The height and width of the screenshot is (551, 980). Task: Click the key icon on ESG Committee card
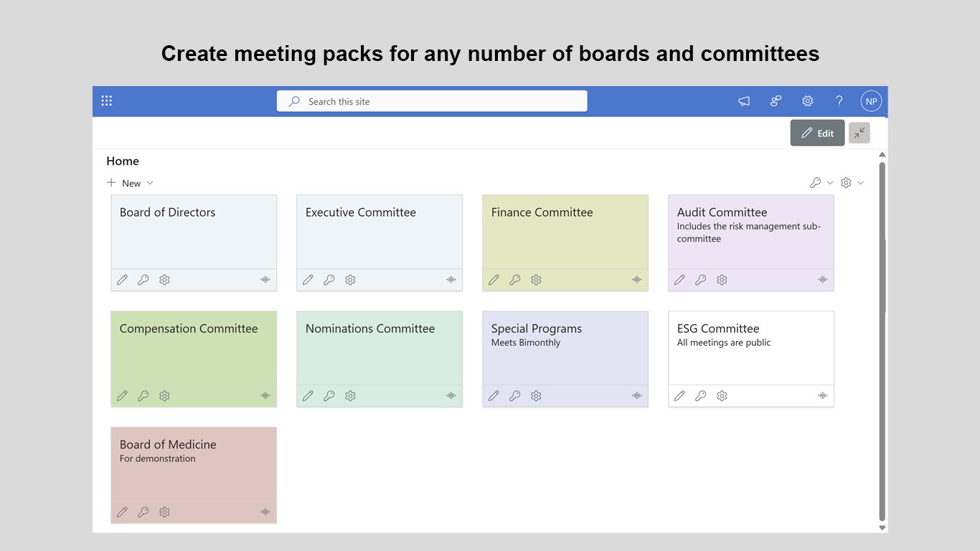(701, 396)
